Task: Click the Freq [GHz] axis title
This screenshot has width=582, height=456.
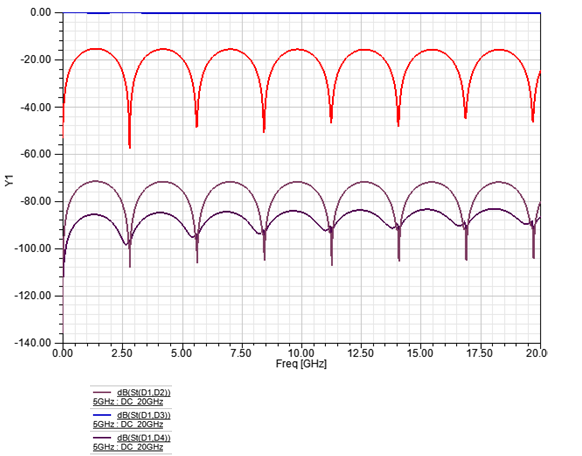Action: tap(301, 364)
